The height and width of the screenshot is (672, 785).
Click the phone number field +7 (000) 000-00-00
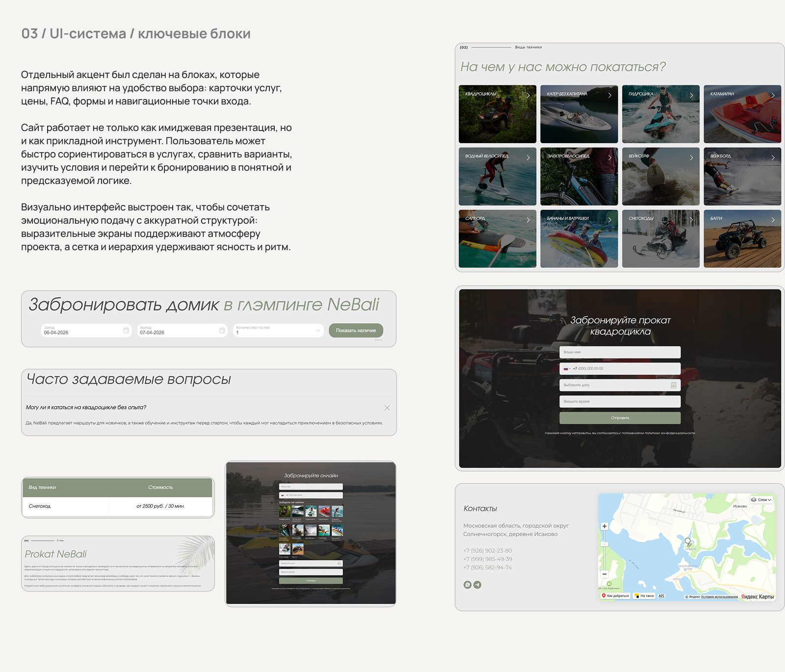620,368
